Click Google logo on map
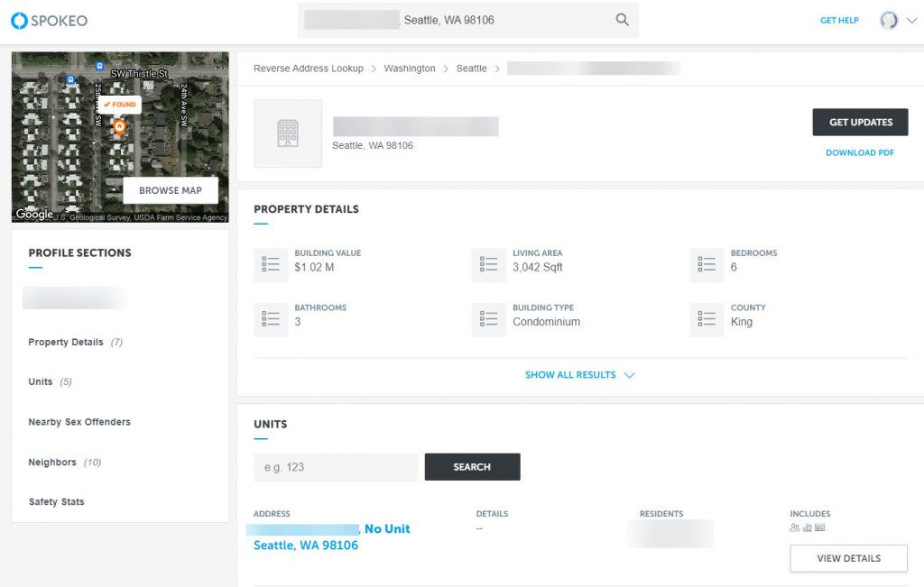 coord(34,215)
